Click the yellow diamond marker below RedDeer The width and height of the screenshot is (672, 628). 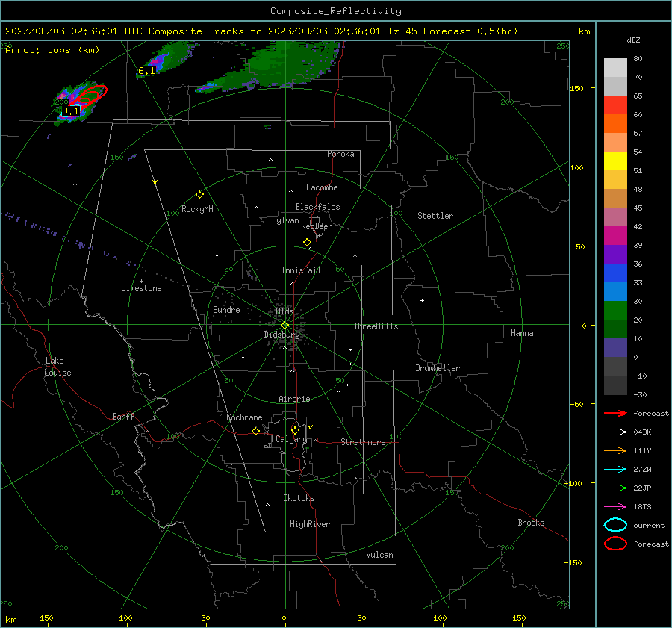[x=307, y=243]
